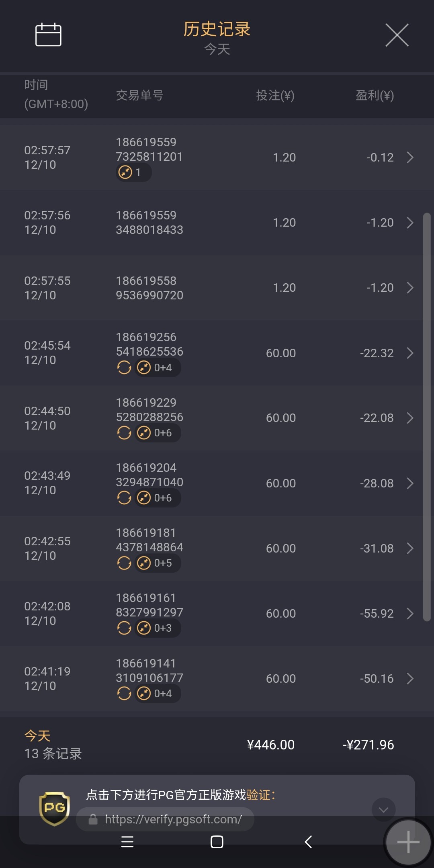Expand details for the 02:57:57 record
This screenshot has height=868, width=434.
pyautogui.click(x=410, y=157)
